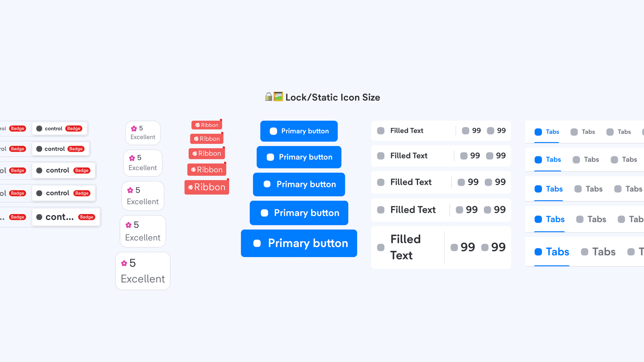Image resolution: width=644 pixels, height=362 pixels.
Task: Click the lock and picture emoji in the title
Action: pos(274,97)
